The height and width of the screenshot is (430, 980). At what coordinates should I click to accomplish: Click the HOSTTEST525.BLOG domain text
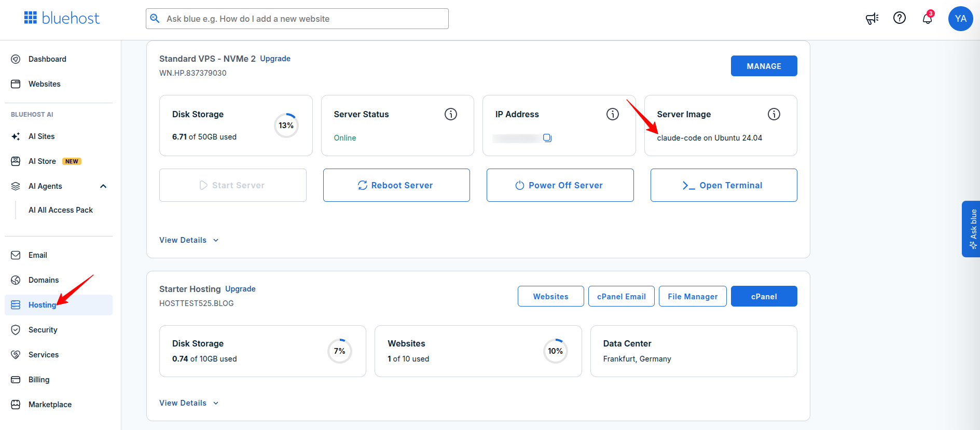pos(197,303)
